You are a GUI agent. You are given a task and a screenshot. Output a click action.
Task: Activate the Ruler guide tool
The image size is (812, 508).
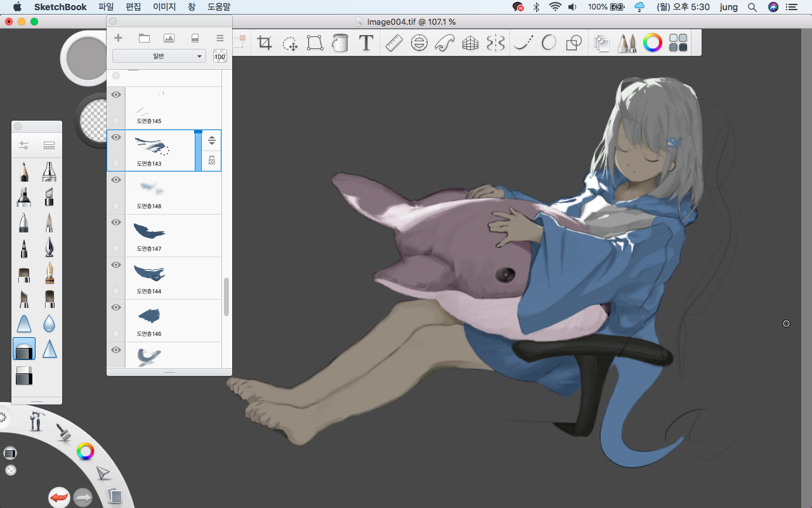[394, 43]
